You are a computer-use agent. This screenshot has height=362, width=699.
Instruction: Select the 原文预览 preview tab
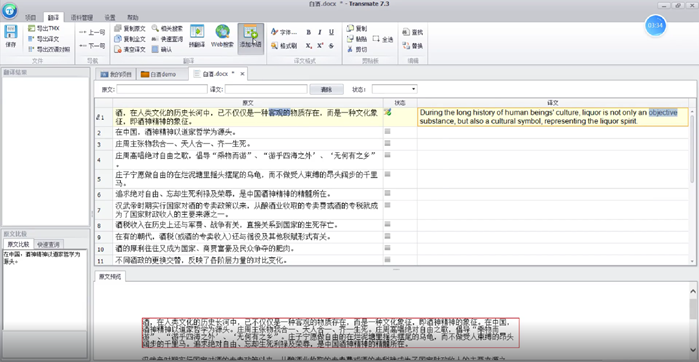(110, 277)
